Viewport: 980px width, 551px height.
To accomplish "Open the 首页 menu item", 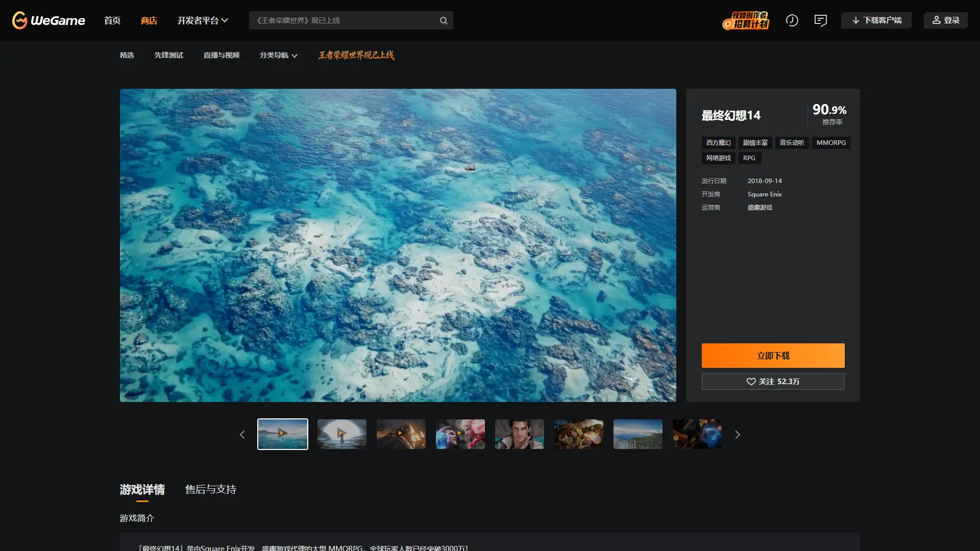I will (112, 20).
